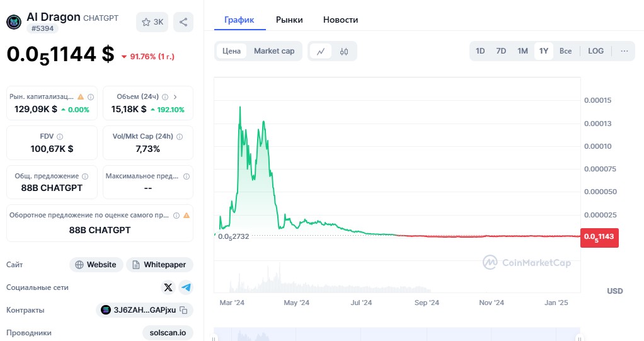Viewport: 644px width, 341px height.
Task: Open the Telegram social icon
Action: click(186, 287)
